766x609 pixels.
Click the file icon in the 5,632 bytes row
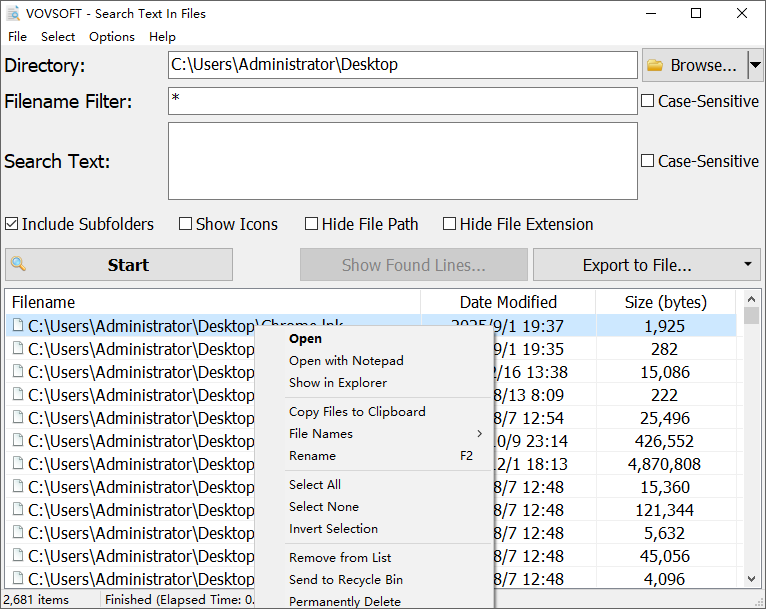[x=18, y=531]
